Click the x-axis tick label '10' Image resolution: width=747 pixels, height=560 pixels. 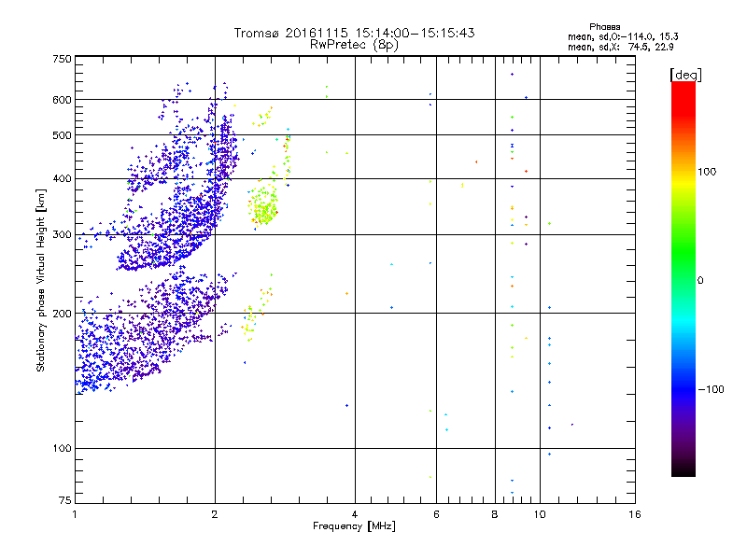540,514
